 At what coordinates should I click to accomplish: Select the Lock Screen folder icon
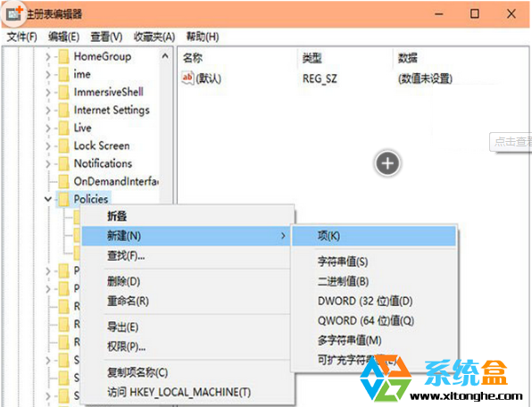pyautogui.click(x=63, y=145)
